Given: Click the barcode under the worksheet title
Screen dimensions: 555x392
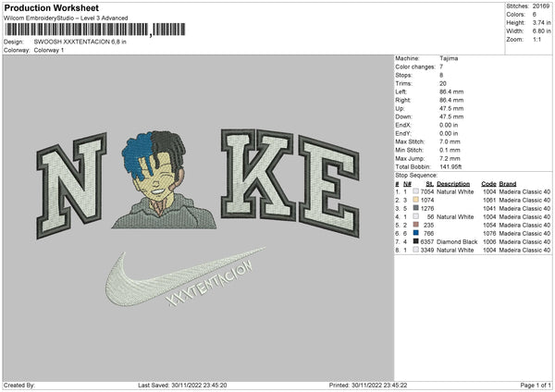Looking at the screenshot, I should 95,30.
